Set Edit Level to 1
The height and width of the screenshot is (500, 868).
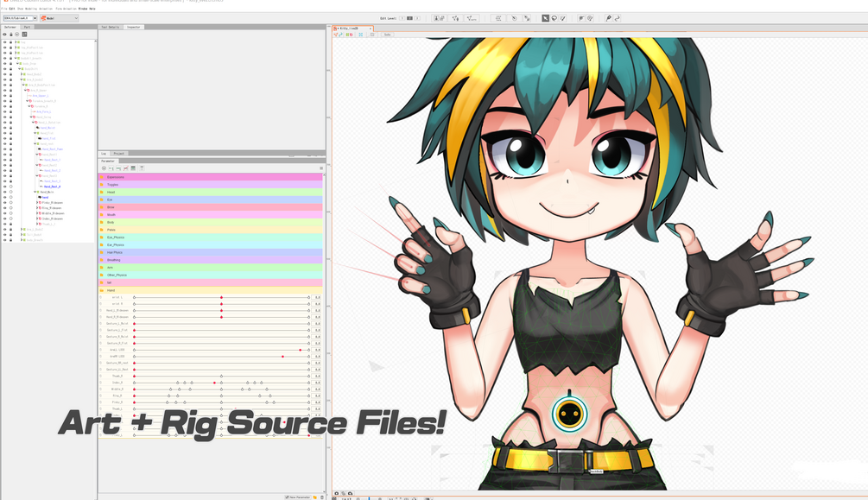click(x=402, y=18)
